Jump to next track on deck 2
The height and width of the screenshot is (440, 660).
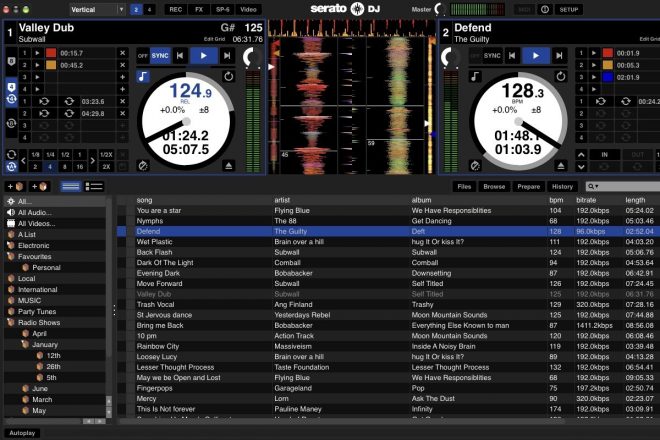click(559, 56)
